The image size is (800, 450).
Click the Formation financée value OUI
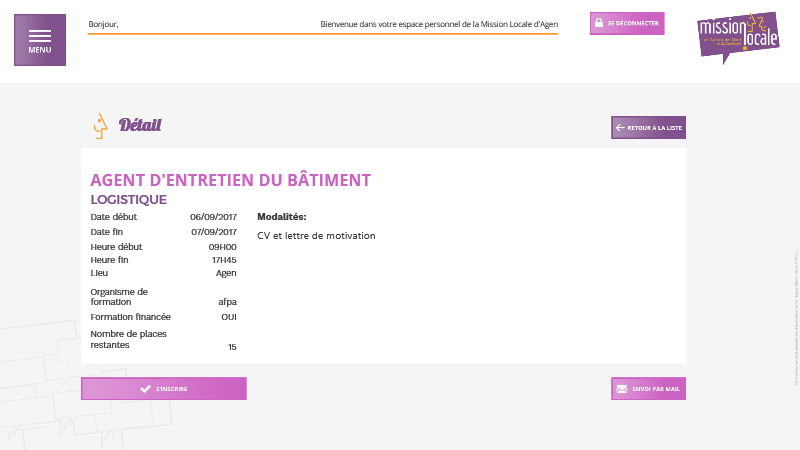pos(228,317)
